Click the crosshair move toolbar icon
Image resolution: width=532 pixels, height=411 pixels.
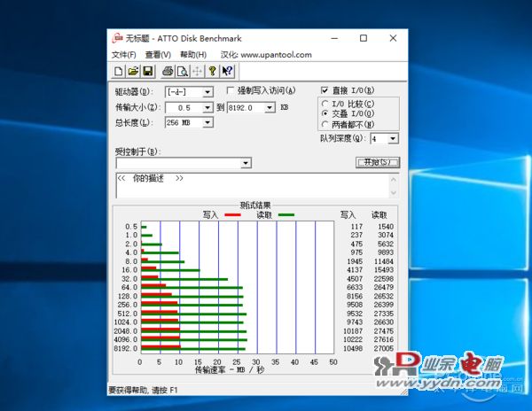197,71
